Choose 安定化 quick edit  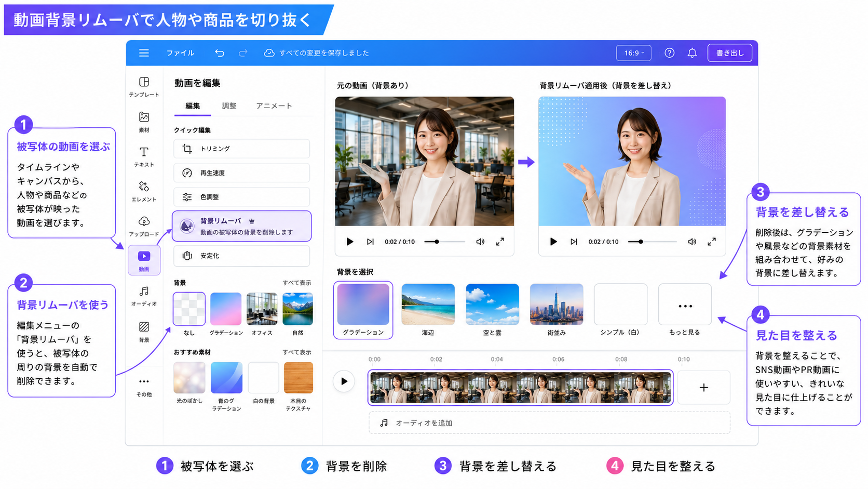coord(241,256)
